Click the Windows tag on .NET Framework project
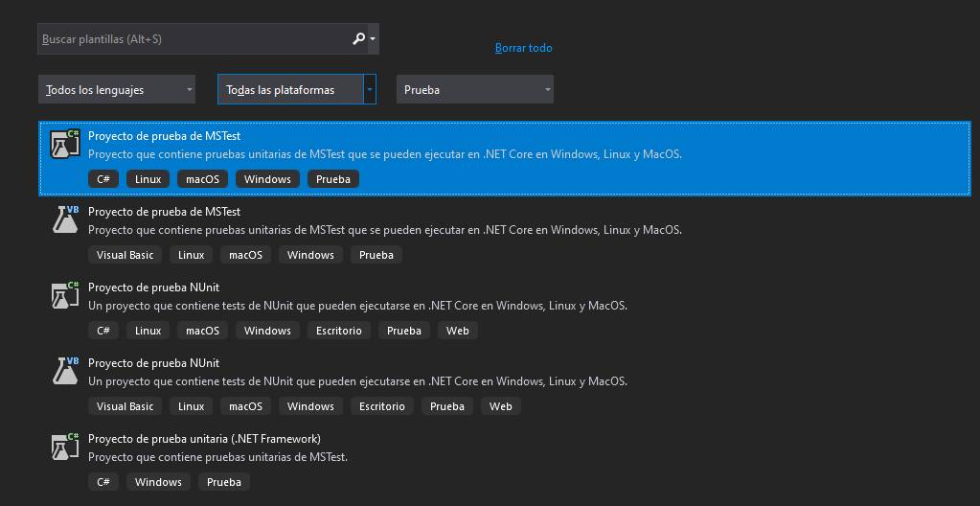 tap(158, 482)
